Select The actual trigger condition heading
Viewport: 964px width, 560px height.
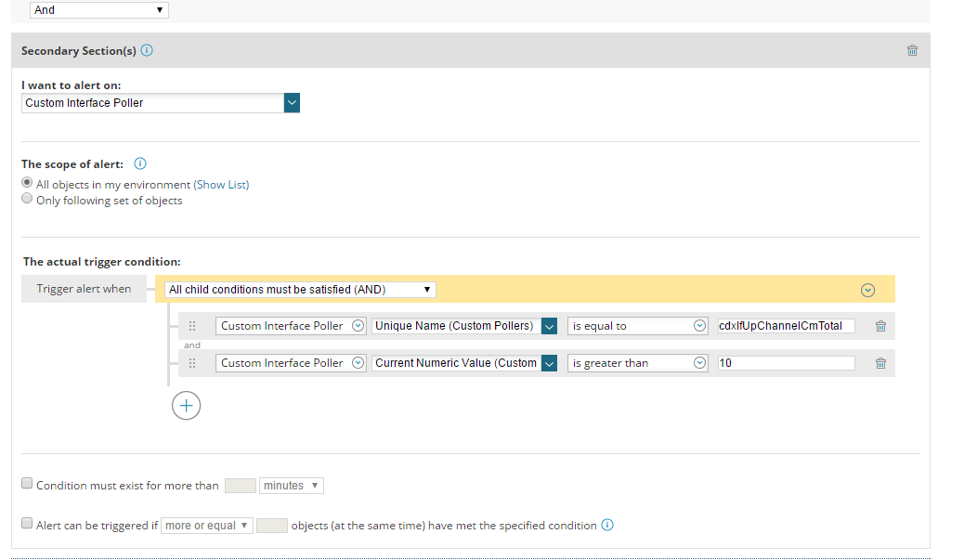[x=102, y=262]
